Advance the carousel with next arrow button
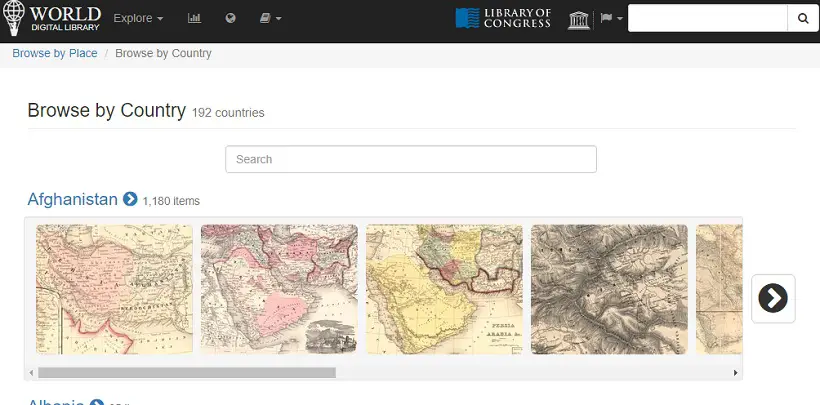Image resolution: width=820 pixels, height=405 pixels. pyautogui.click(x=773, y=298)
